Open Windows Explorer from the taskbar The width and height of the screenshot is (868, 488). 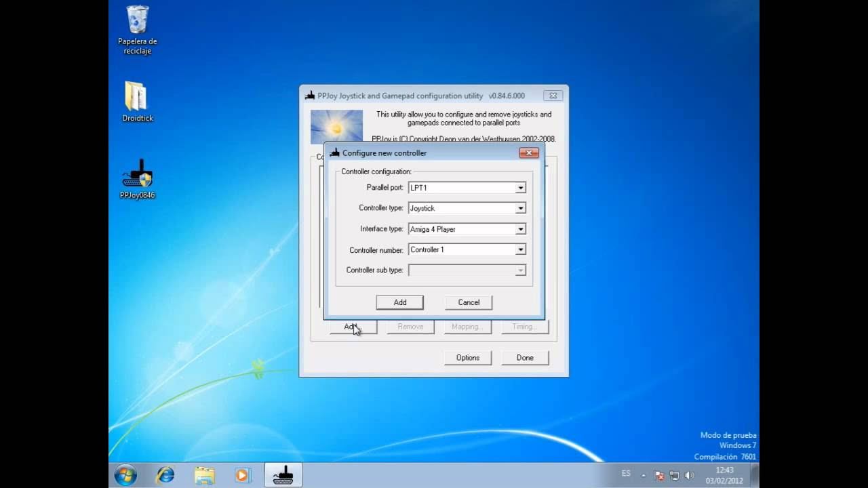(204, 475)
